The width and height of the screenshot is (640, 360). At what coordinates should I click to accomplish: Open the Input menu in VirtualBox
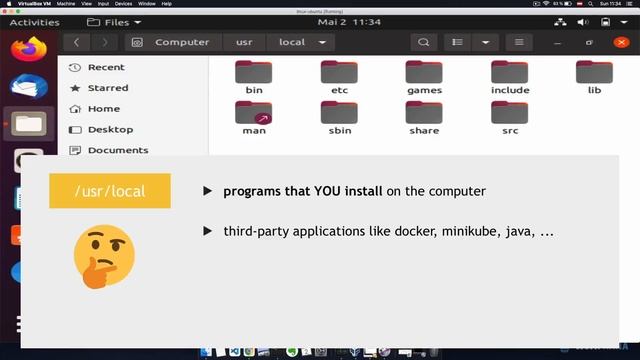coord(103,4)
